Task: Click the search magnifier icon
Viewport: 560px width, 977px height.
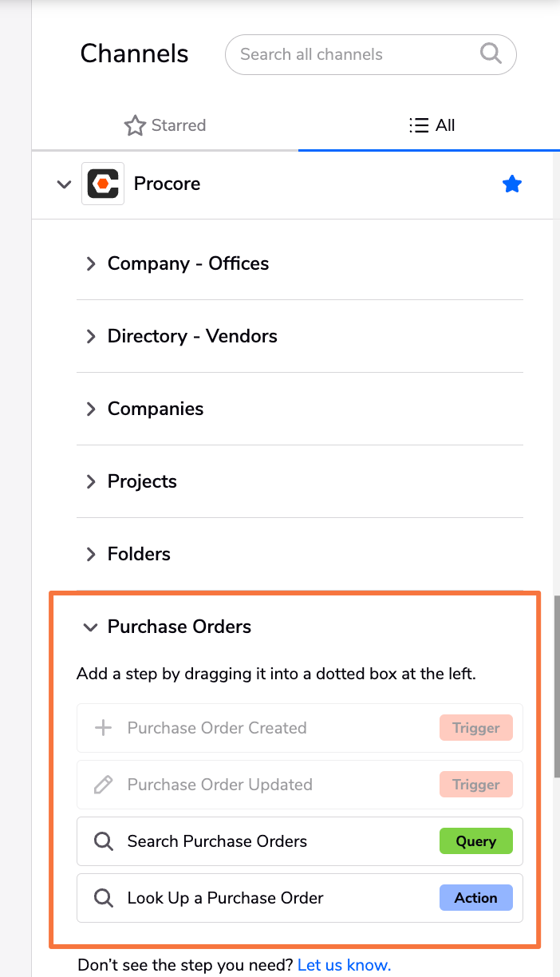Action: (491, 54)
